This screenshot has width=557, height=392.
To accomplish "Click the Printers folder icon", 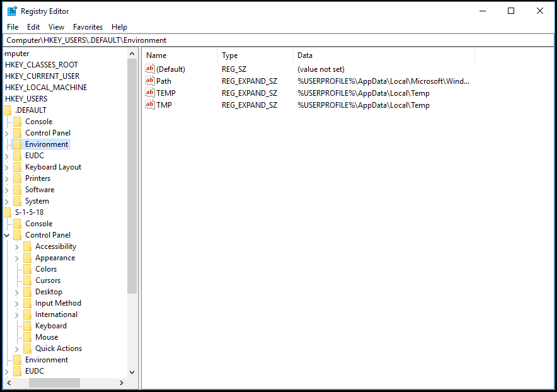I will pos(17,178).
